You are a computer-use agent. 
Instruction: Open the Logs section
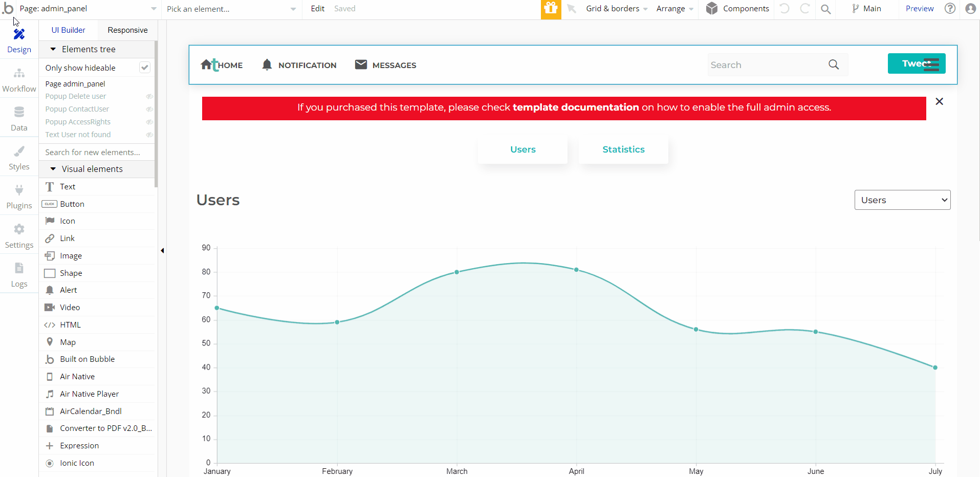pos(19,275)
